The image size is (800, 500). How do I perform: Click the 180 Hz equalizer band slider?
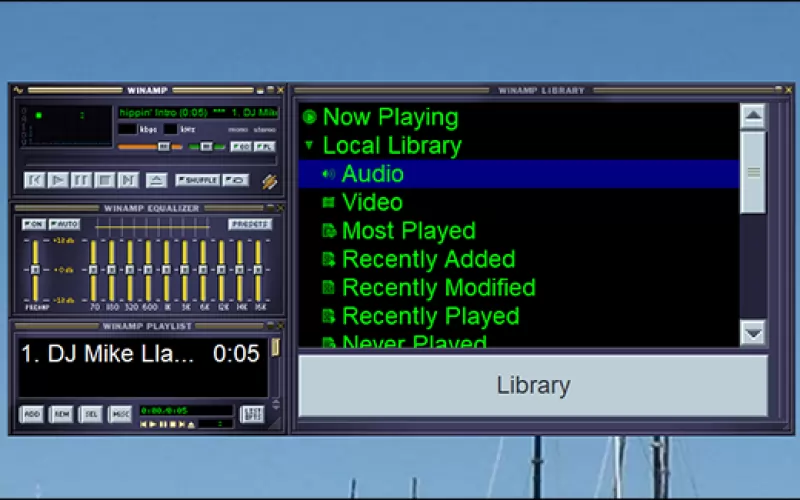112,270
